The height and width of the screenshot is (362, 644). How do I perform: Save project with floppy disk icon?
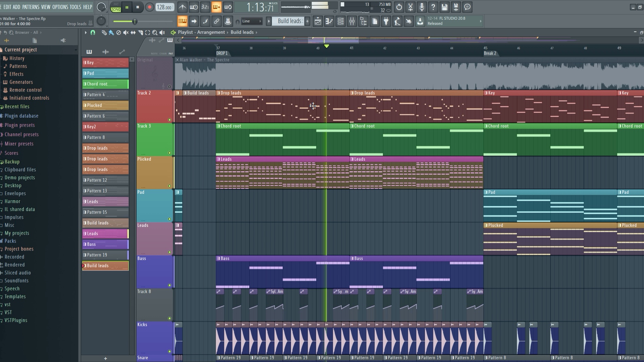(x=444, y=7)
